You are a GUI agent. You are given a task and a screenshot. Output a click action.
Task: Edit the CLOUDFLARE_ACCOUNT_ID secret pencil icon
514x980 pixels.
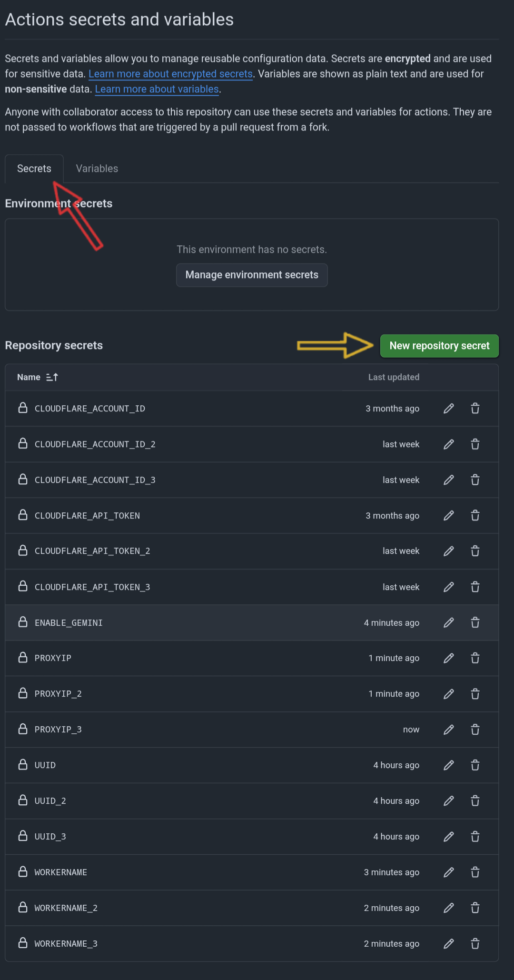tap(449, 409)
